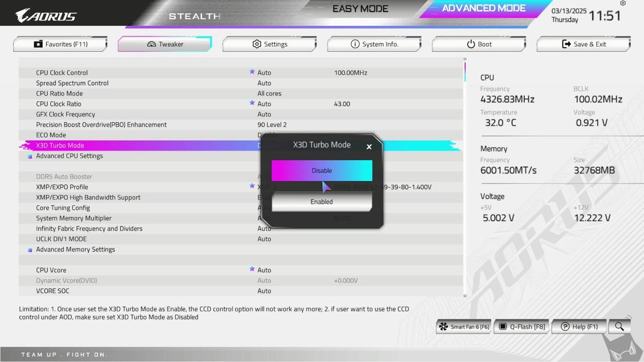The image size is (644, 362).
Task: Change CPU Ratio Mode All cores value
Action: pyautogui.click(x=270, y=94)
